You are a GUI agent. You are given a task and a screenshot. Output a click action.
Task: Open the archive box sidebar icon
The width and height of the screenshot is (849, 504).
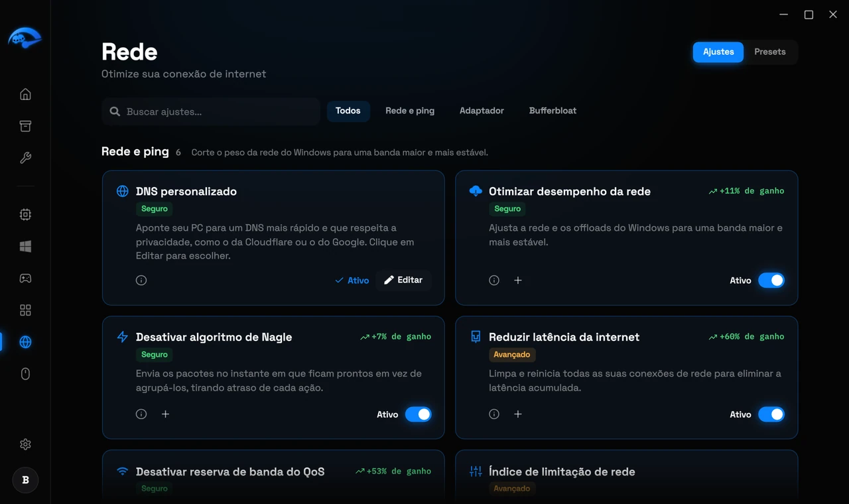pos(25,126)
